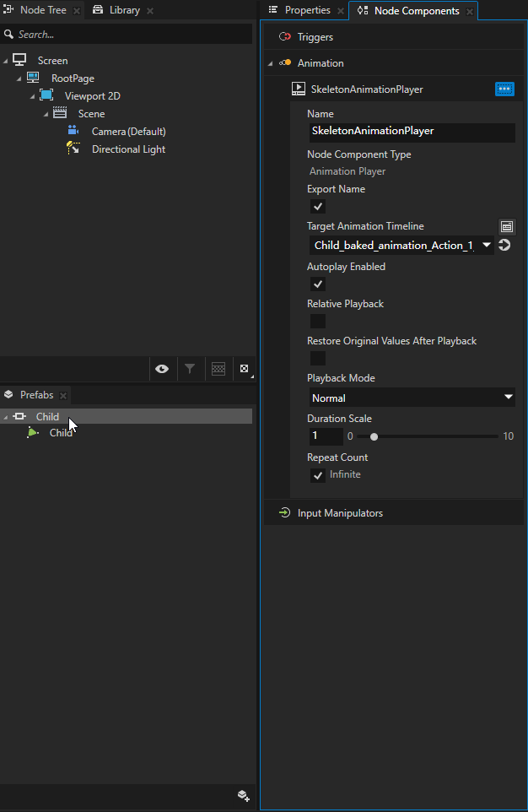Click the RootPage node icon
This screenshot has width=528, height=812.
(x=33, y=78)
